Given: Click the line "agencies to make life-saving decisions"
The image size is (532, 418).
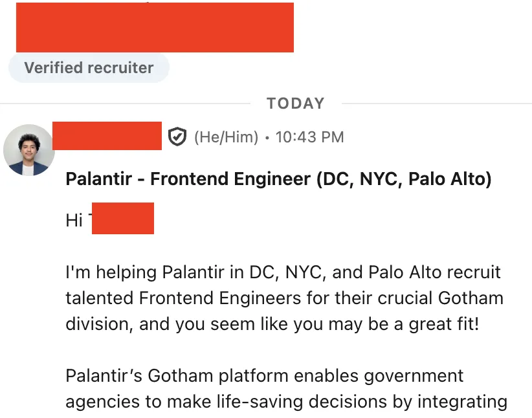Looking at the screenshot, I should (x=286, y=402).
